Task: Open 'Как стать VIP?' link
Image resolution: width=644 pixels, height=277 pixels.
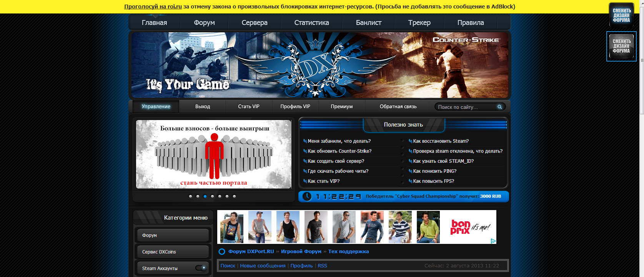Action: coord(324,181)
